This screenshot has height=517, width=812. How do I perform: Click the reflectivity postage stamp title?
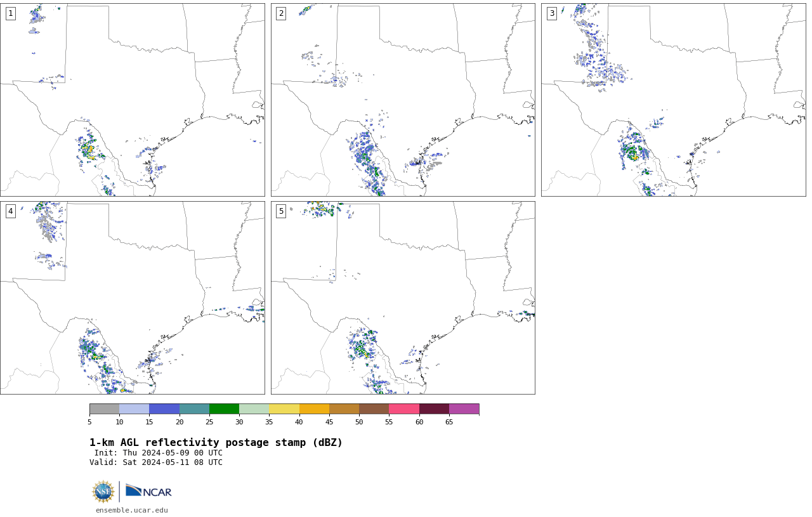click(216, 443)
